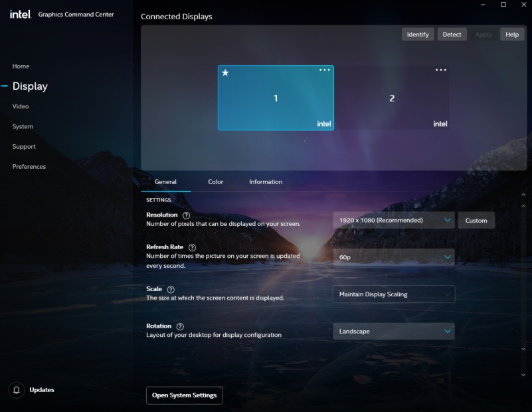Click the Intel logo on display 2
This screenshot has width=532, height=412.
coord(440,124)
